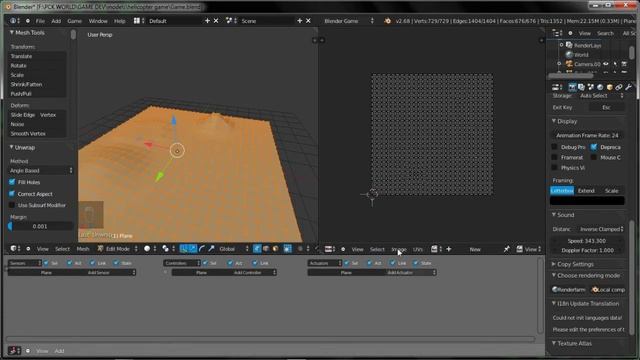The image size is (640, 360).
Task: Add a new scene with plus icon
Action: click(300, 21)
